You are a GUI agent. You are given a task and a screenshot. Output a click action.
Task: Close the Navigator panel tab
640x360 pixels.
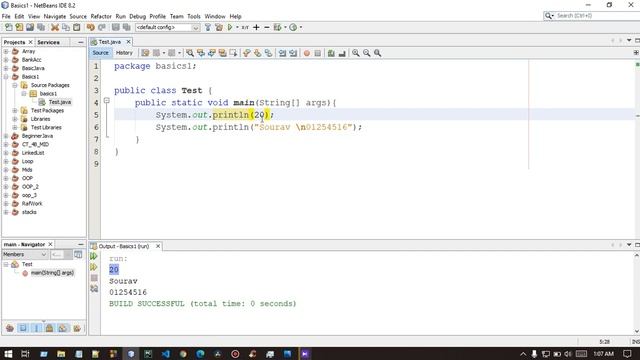click(x=51, y=244)
